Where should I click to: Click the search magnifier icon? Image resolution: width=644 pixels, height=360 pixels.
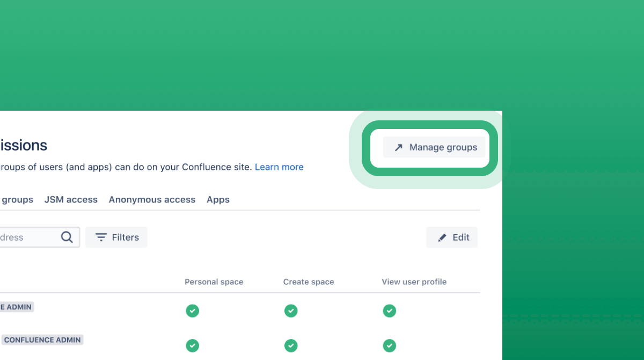(x=67, y=237)
